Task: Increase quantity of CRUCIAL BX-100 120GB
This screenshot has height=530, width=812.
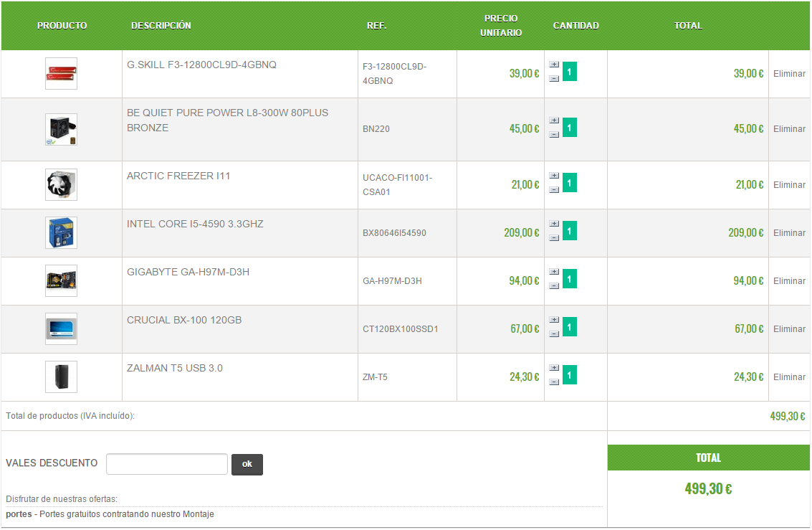Action: point(554,320)
